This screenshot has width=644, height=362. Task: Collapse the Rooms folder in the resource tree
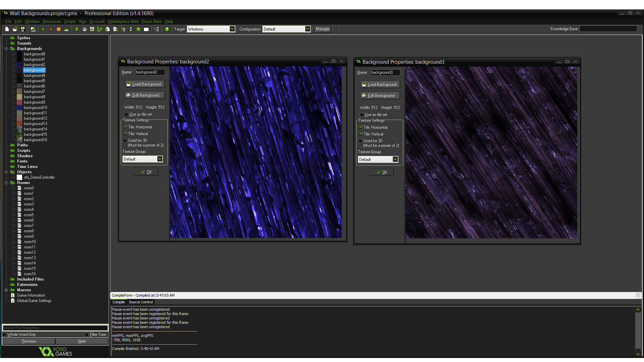click(6, 183)
